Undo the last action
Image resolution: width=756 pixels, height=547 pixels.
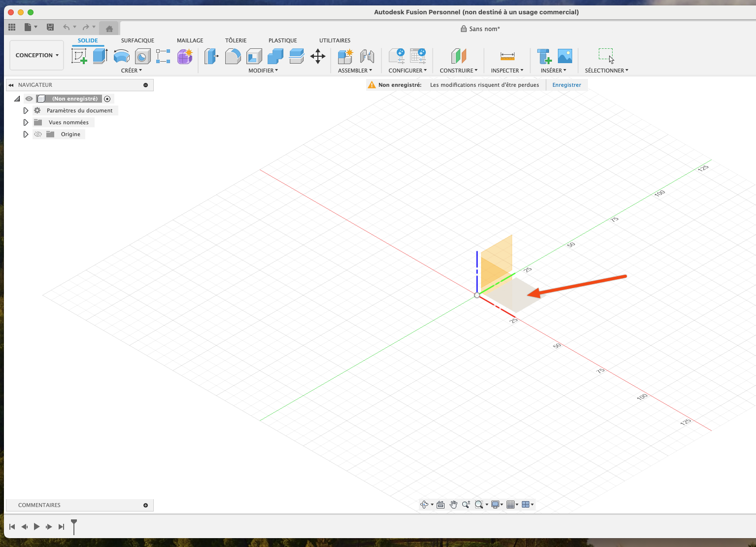66,27
